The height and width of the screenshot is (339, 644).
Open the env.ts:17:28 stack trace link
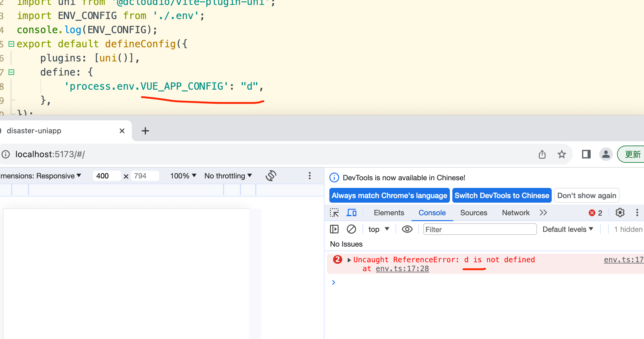[402, 269]
